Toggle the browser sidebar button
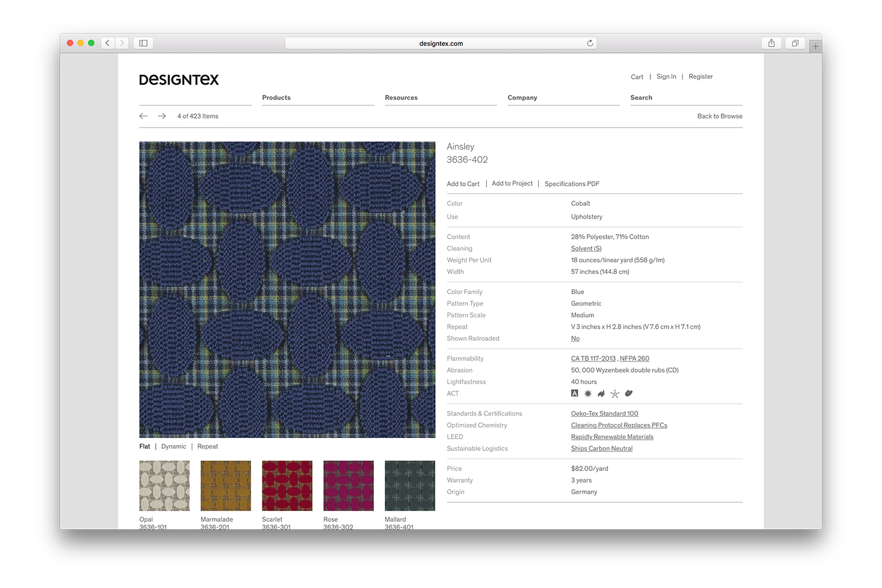This screenshot has width=882, height=588. [x=143, y=44]
